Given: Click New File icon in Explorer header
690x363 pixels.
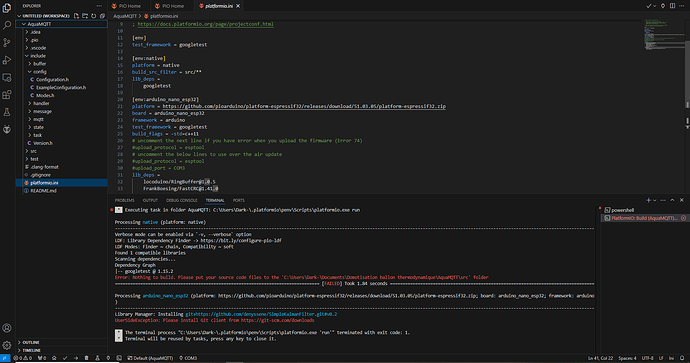Looking at the screenshot, I should tap(77, 16).
